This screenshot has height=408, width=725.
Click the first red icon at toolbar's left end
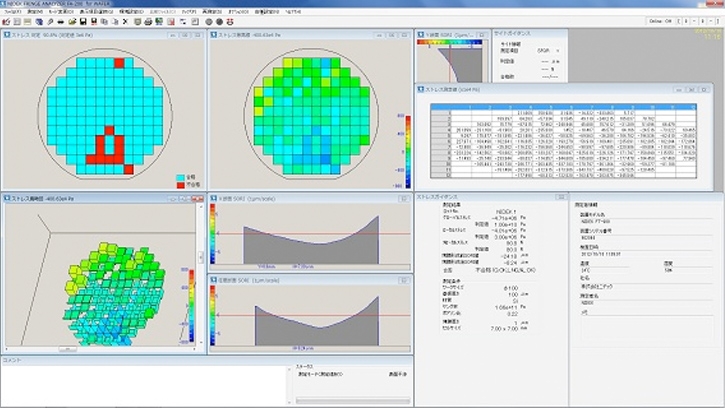[5, 20]
